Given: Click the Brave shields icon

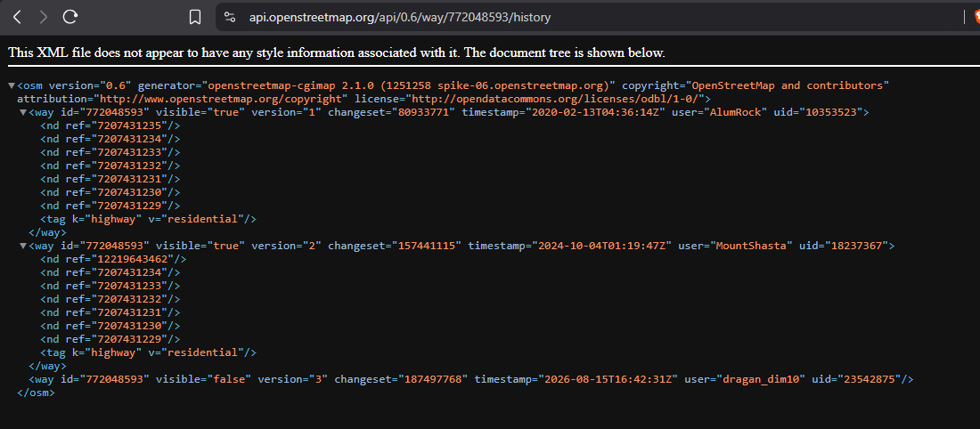Looking at the screenshot, I should pos(976,18).
